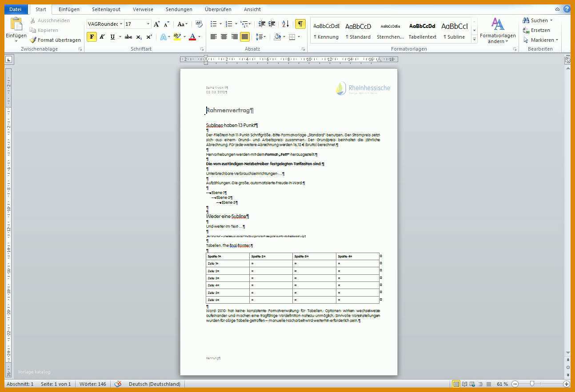
Task: Open the Datei tab
Action: coord(16,9)
